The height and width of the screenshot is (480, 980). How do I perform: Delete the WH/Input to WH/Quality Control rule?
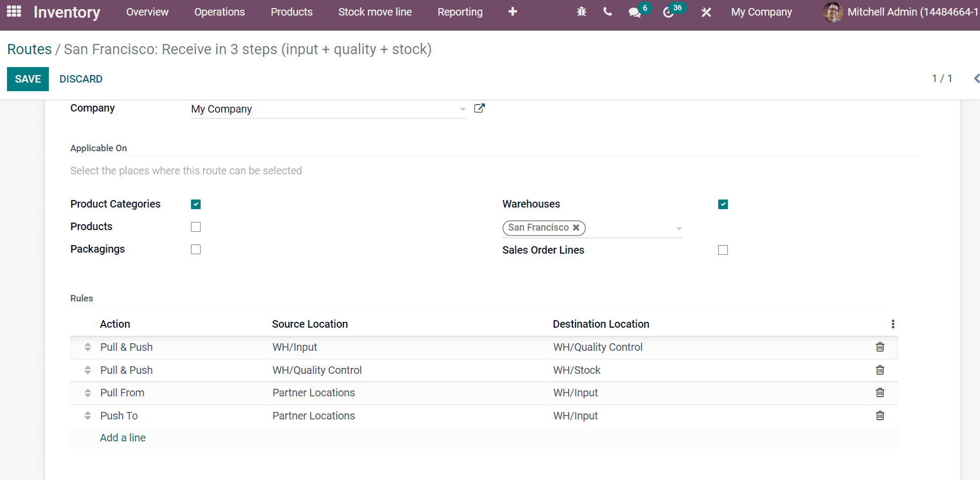click(x=880, y=347)
